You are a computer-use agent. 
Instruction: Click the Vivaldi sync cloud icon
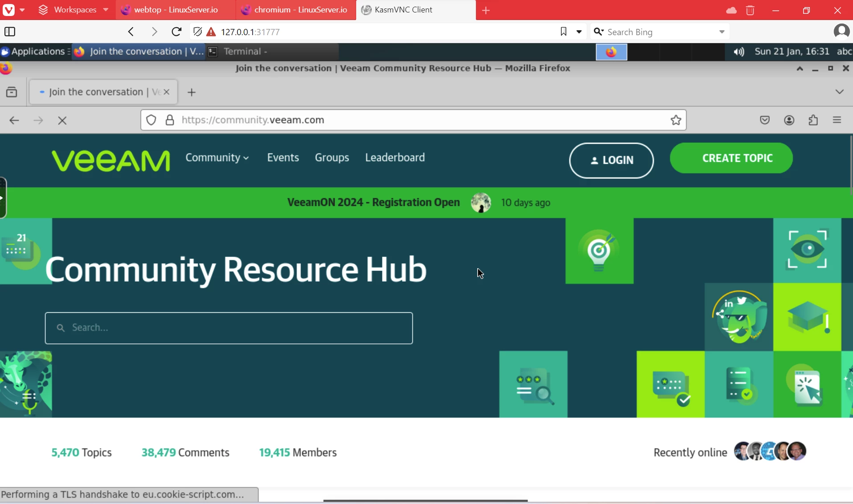731,10
